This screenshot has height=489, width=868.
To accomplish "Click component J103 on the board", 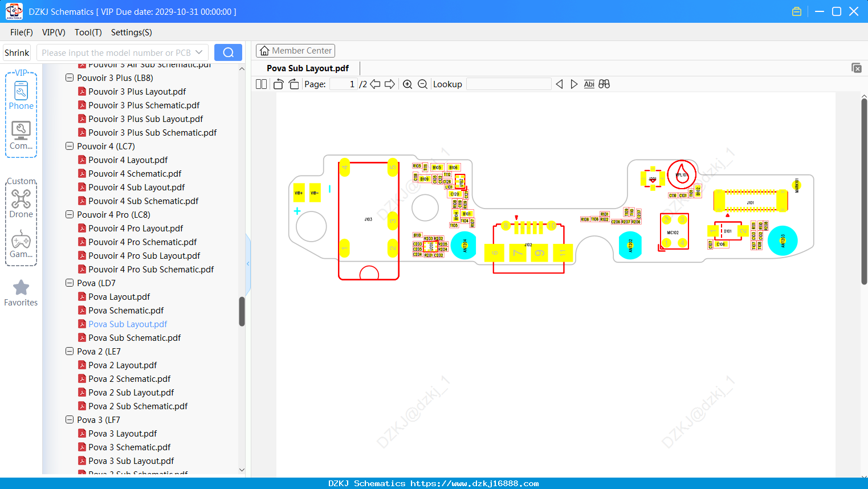I will 369,220.
